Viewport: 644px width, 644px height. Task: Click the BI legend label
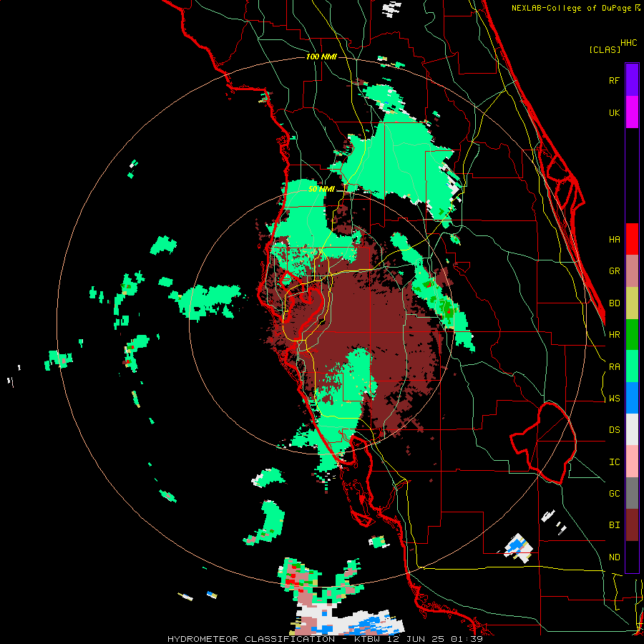(x=614, y=525)
